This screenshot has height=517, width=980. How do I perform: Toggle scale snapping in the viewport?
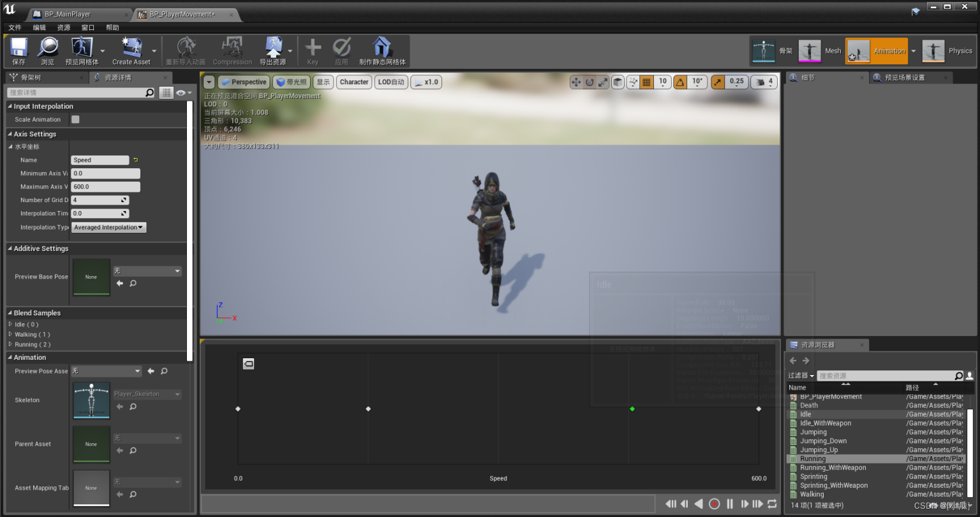pos(718,82)
